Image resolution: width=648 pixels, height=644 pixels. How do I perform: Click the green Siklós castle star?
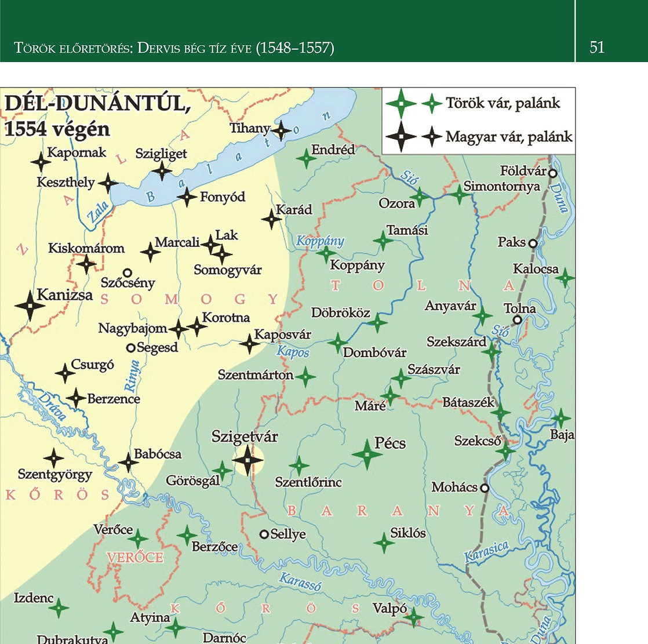click(384, 543)
